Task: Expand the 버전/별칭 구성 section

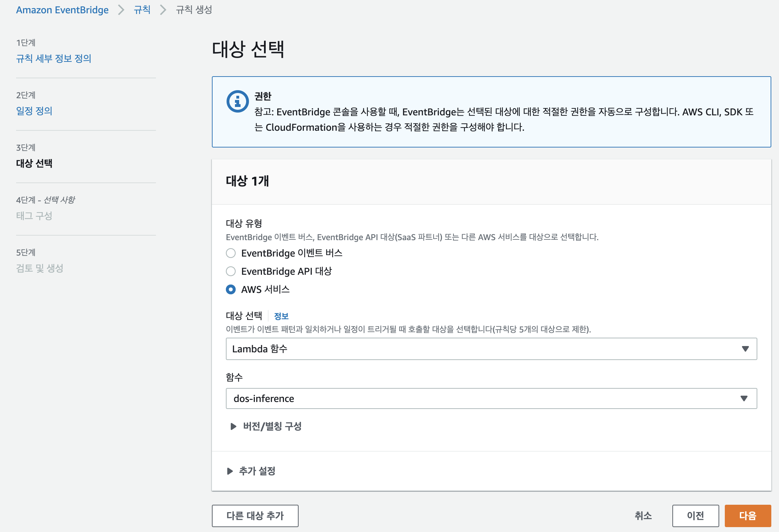Action: (x=266, y=426)
